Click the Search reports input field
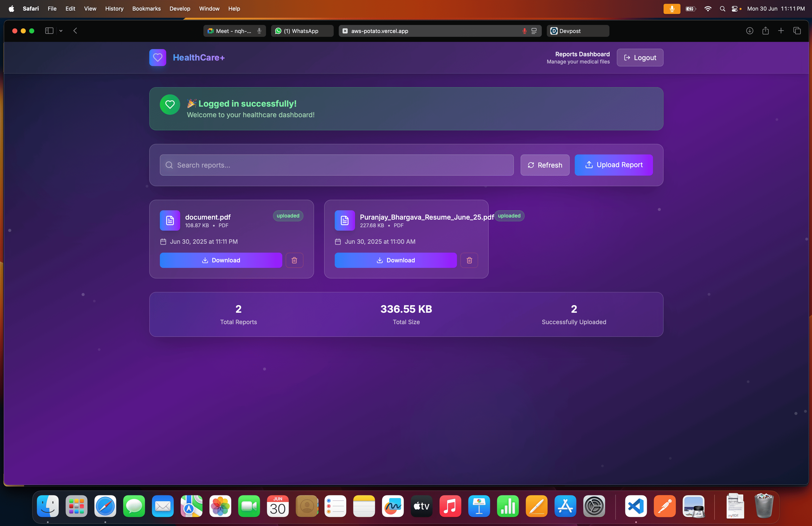Image resolution: width=812 pixels, height=526 pixels. click(336, 165)
